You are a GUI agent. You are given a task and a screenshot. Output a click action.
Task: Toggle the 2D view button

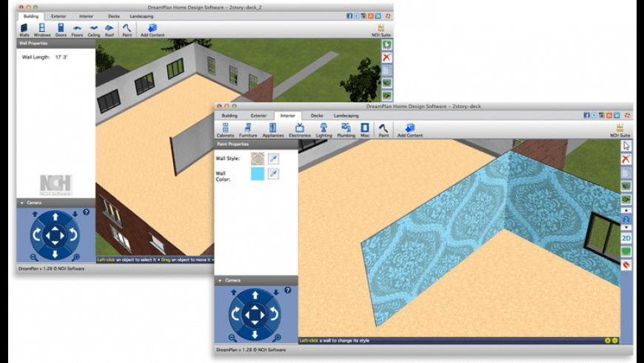coord(626,238)
